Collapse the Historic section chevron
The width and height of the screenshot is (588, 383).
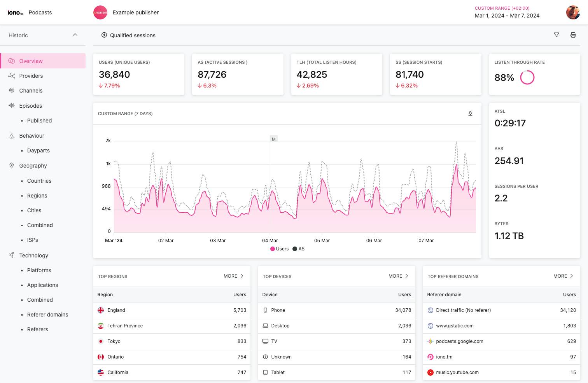(x=75, y=35)
